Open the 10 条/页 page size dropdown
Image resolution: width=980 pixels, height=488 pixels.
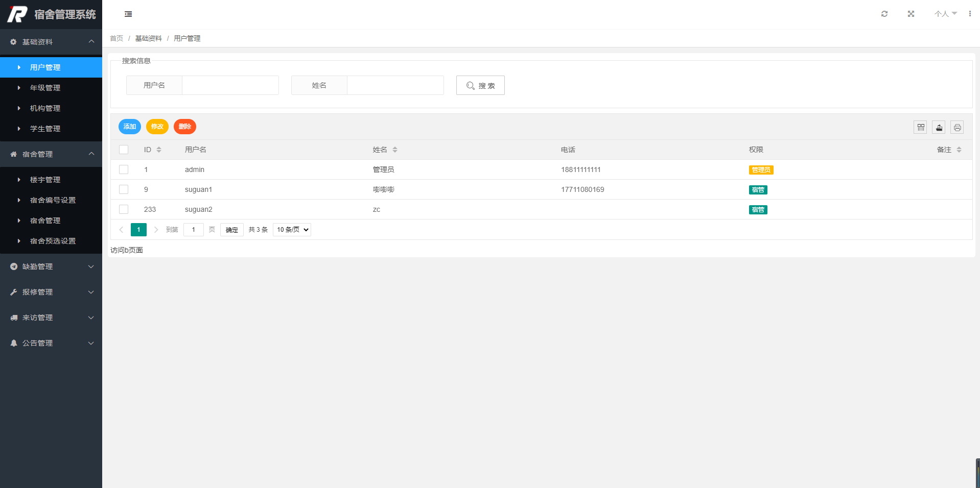tap(292, 230)
